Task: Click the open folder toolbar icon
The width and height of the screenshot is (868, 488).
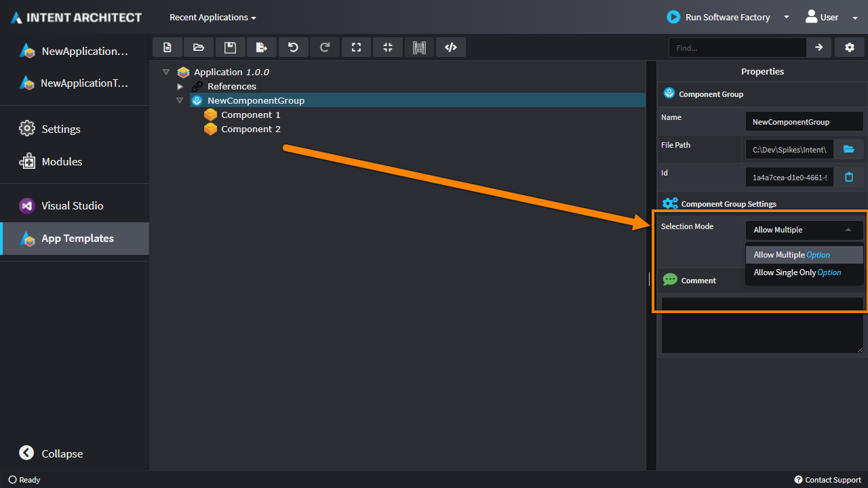Action: tap(199, 47)
